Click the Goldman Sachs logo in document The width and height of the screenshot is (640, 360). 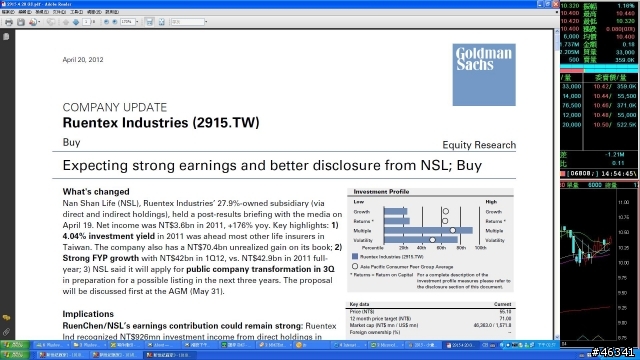tap(484, 75)
